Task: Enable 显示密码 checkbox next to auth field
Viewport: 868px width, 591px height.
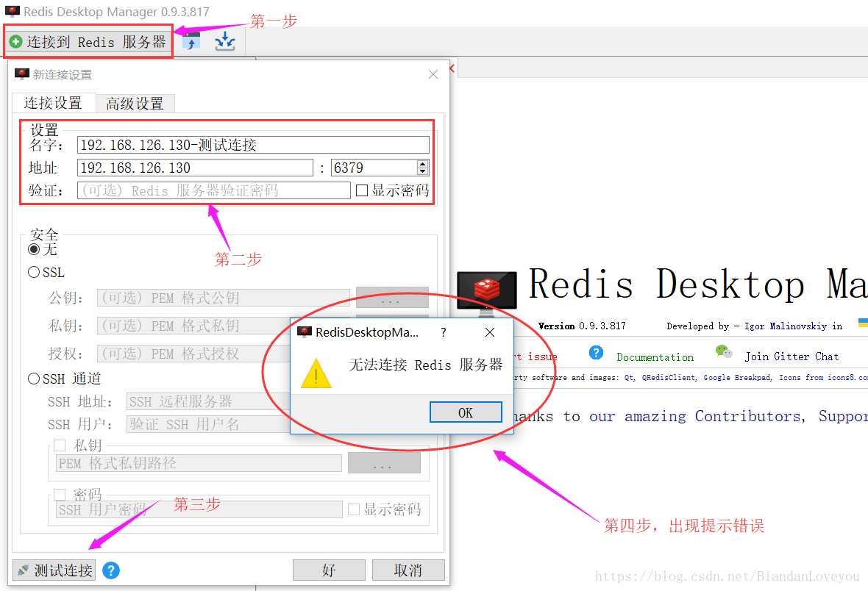Action: tap(362, 190)
